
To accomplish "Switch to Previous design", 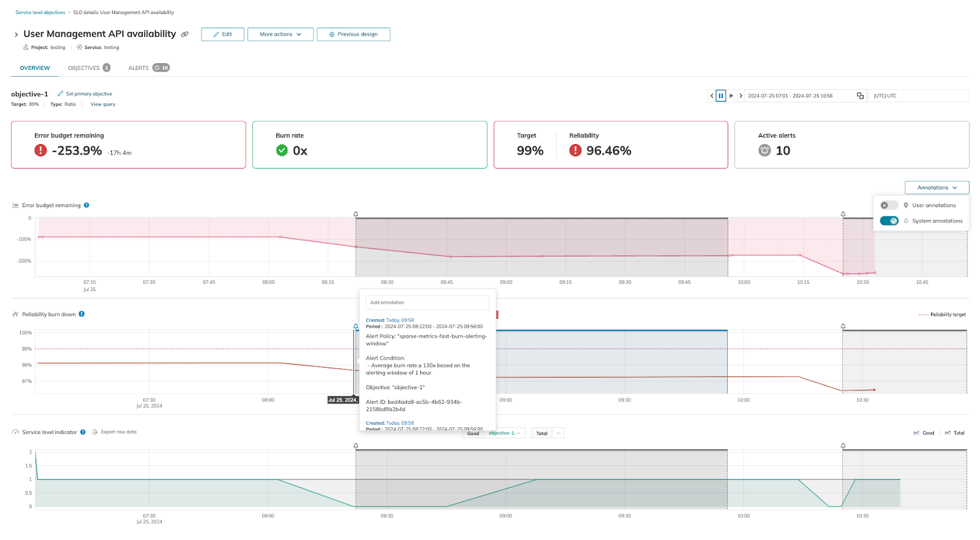I will click(353, 34).
